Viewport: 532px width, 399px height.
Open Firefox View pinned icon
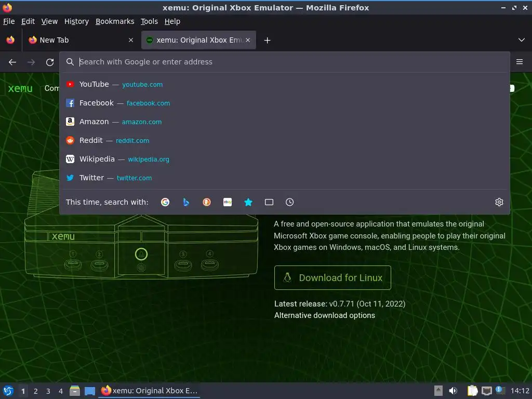click(x=10, y=40)
